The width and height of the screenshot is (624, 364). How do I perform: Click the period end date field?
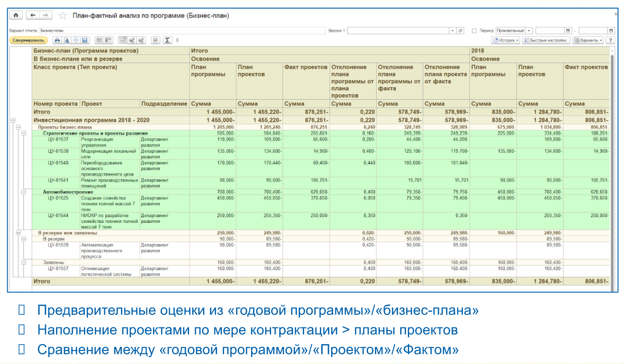click(x=593, y=31)
